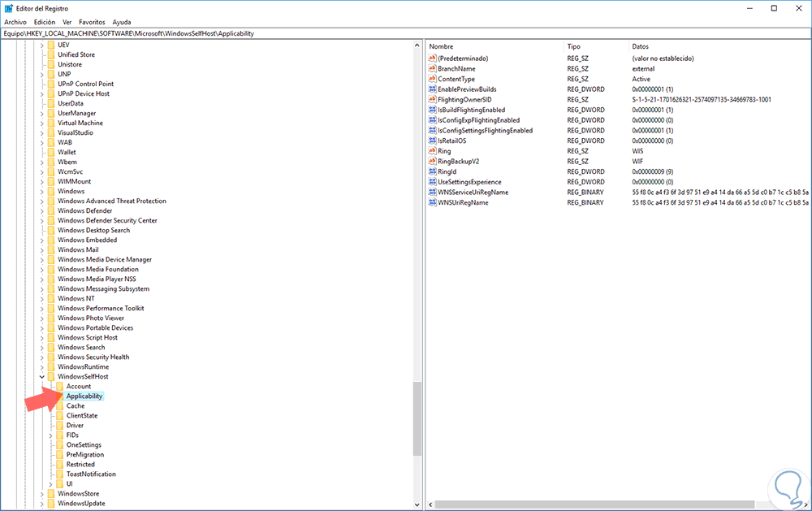Screen dimensions: 812x511
Task: Click the folder icon of Driver key
Action: pyautogui.click(x=59, y=426)
